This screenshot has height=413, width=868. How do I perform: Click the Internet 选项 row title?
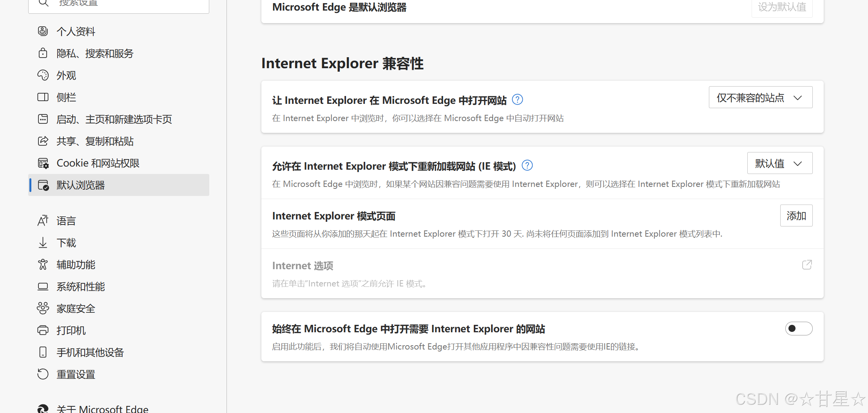point(303,266)
